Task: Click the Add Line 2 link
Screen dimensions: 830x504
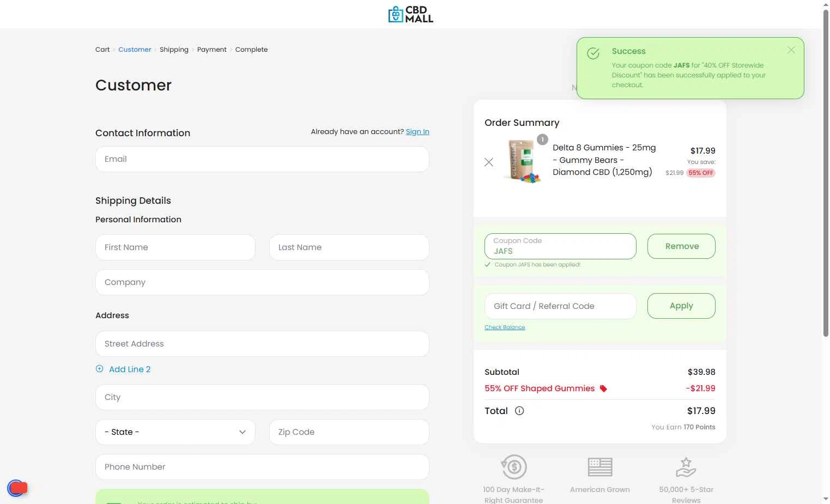Action: 130,369
